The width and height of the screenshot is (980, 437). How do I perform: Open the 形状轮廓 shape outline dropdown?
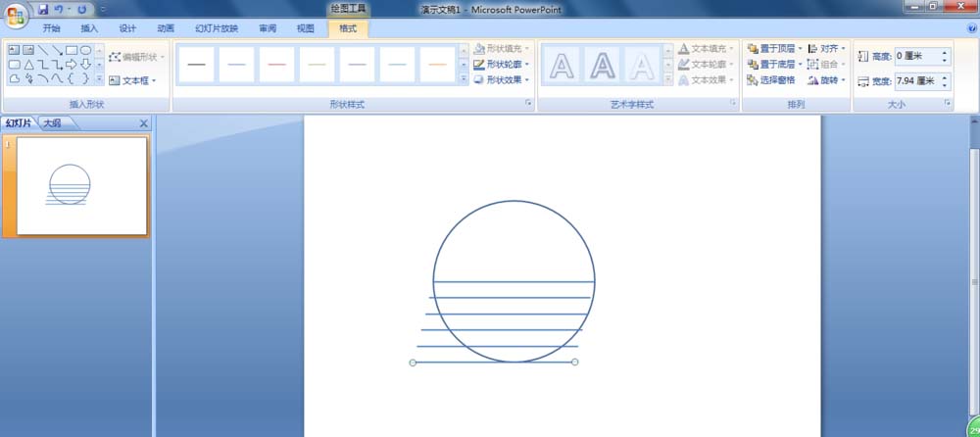pyautogui.click(x=501, y=65)
